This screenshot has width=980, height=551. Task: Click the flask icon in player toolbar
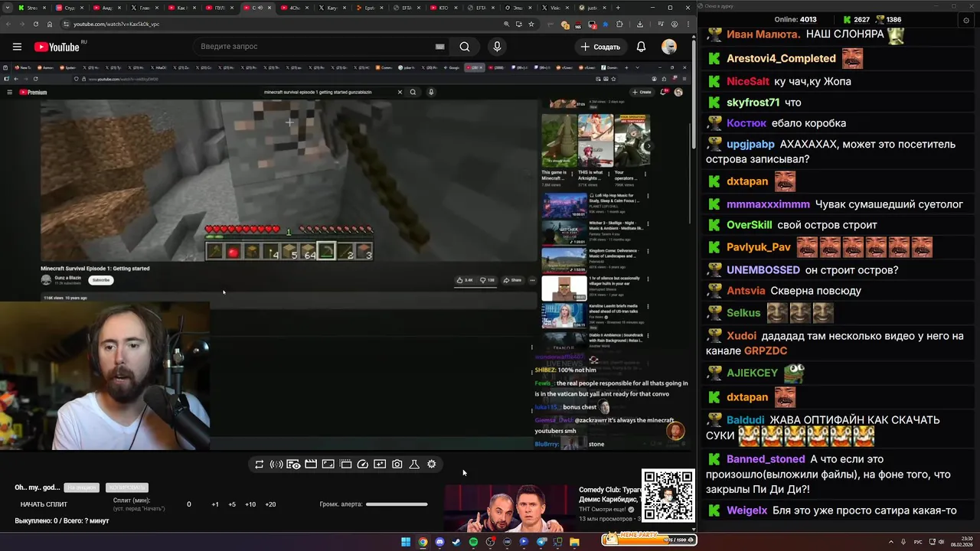[414, 465]
